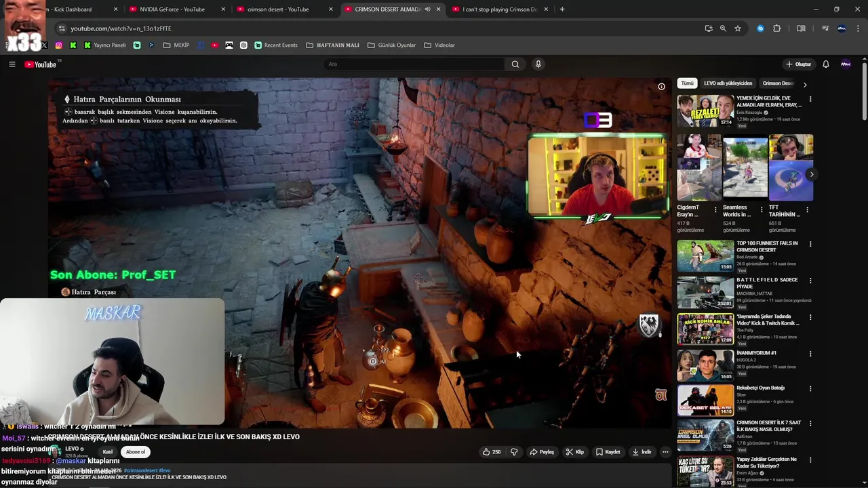Focus the YouTube Ara search field
Viewport: 868px width, 488px height.
[414, 64]
